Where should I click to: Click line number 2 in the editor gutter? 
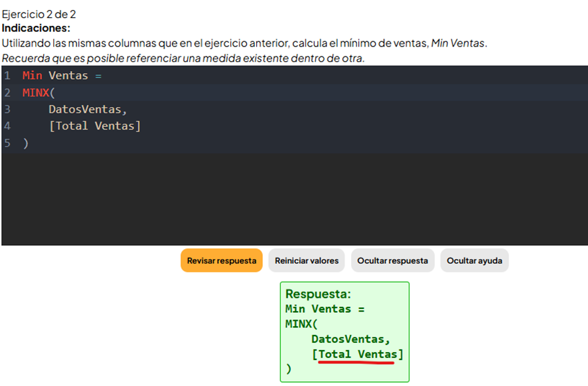pyautogui.click(x=7, y=92)
